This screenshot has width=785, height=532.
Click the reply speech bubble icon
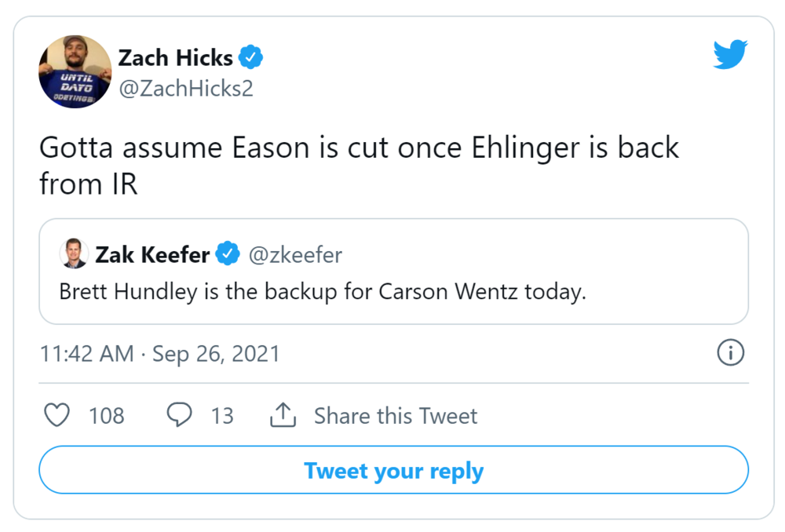(180, 415)
